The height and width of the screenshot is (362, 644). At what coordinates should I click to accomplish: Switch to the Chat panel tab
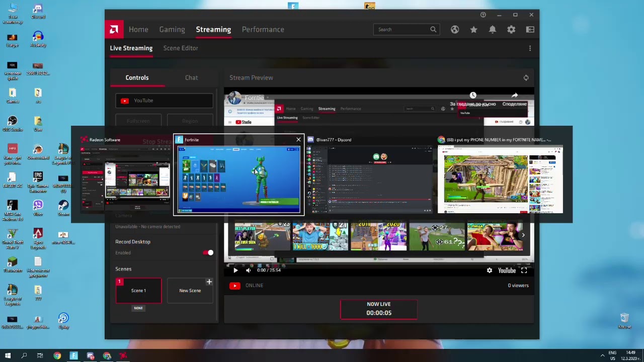click(191, 77)
